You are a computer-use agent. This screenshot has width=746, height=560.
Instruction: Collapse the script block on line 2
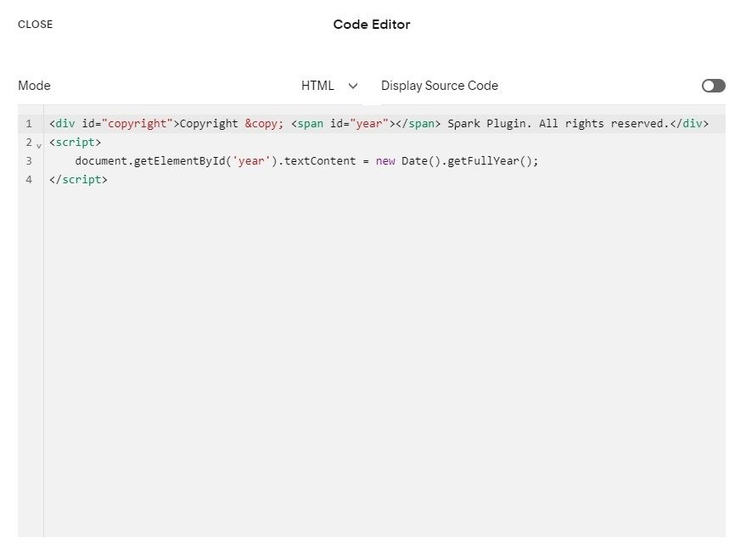click(39, 144)
